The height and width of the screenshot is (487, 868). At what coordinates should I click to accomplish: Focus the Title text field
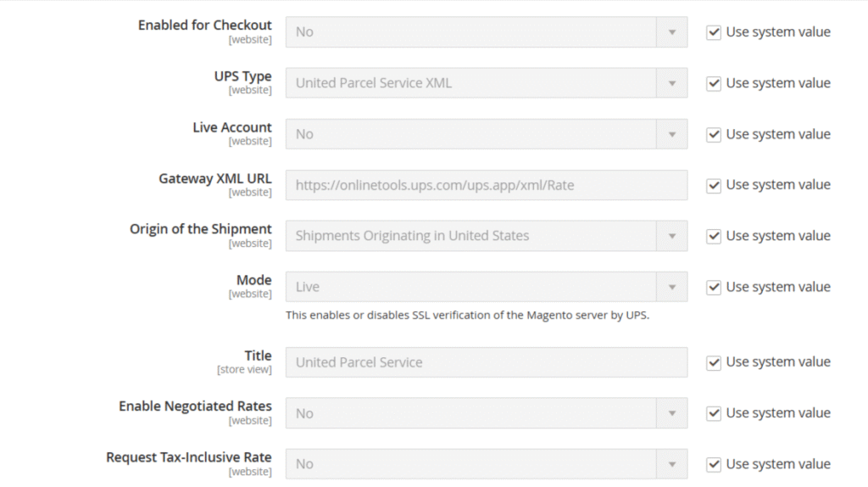[486, 362]
